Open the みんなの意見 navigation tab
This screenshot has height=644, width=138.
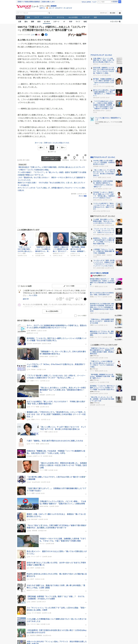(73, 17)
